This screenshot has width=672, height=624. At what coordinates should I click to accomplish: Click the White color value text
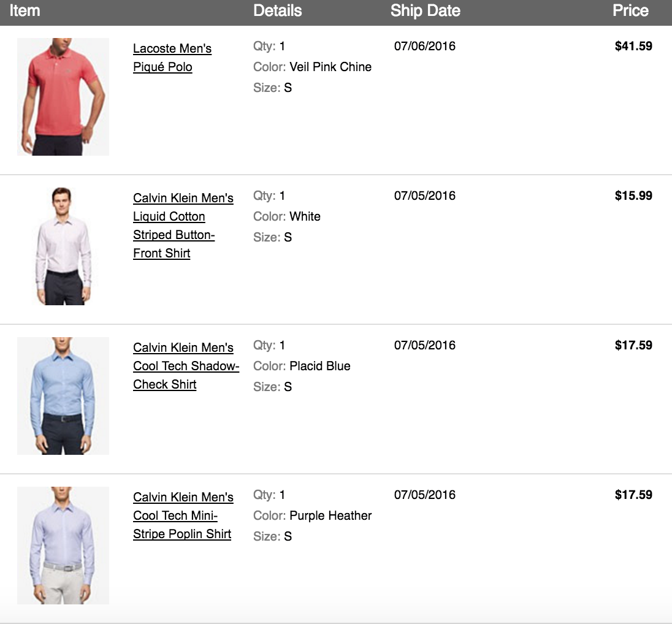[x=305, y=216]
